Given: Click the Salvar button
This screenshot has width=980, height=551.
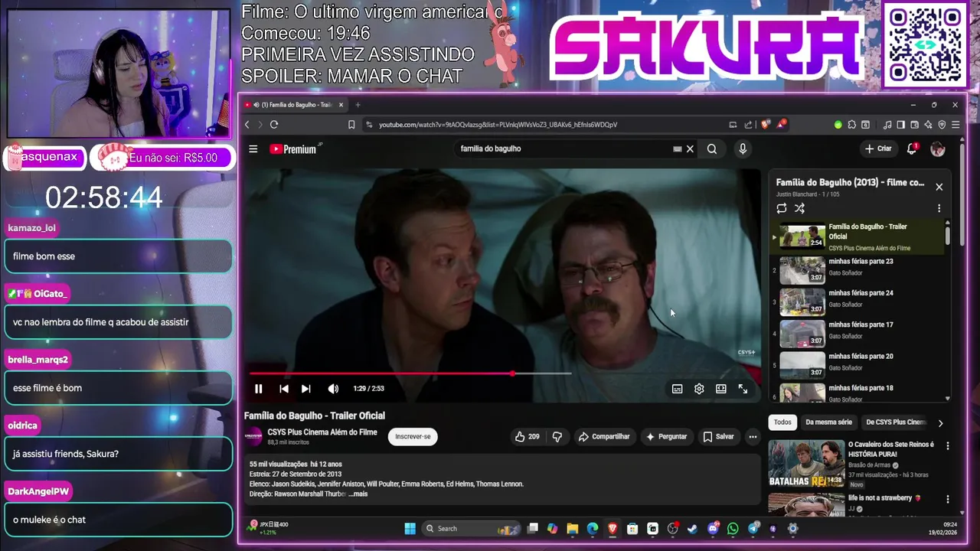Looking at the screenshot, I should click(x=719, y=436).
